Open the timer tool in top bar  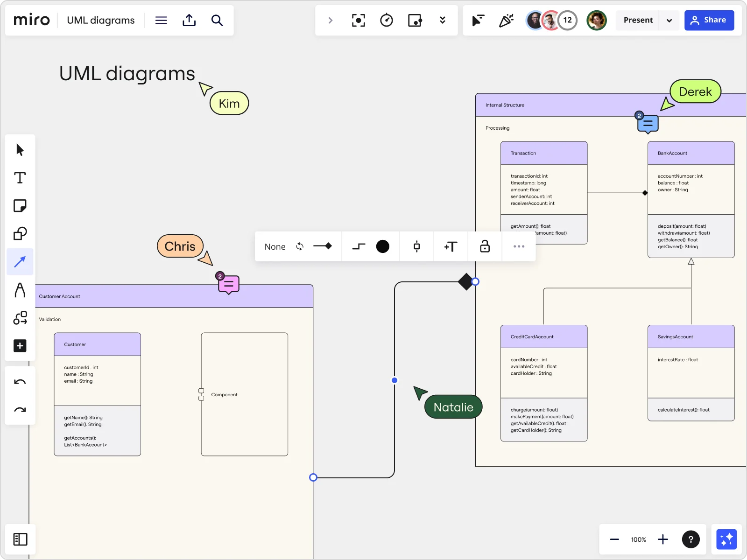click(x=386, y=20)
